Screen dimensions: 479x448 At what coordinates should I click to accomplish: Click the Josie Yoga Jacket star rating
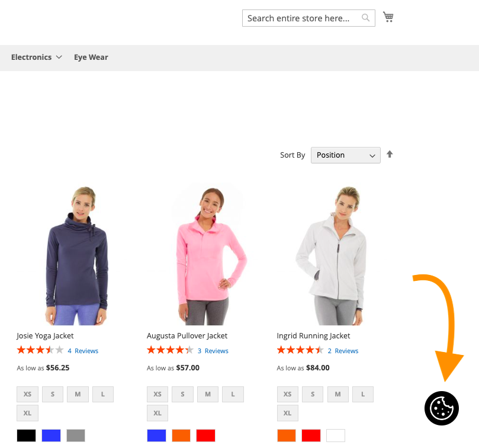(40, 350)
